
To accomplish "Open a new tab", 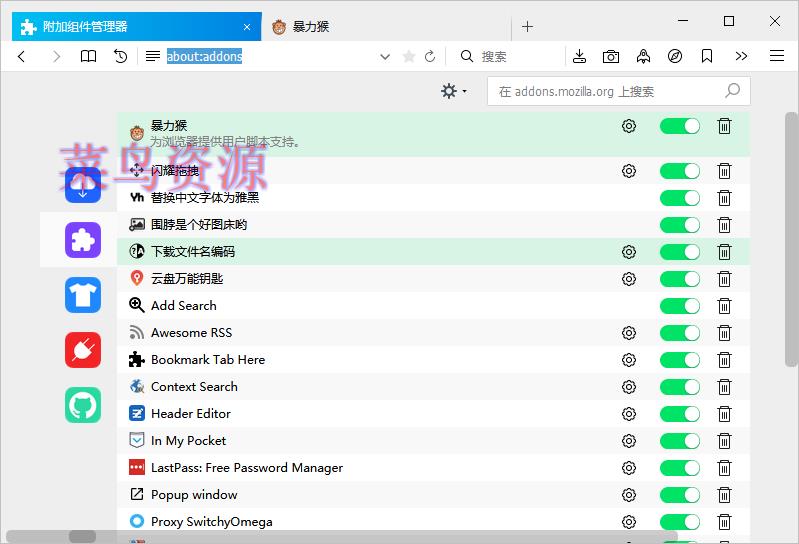I will pyautogui.click(x=527, y=26).
